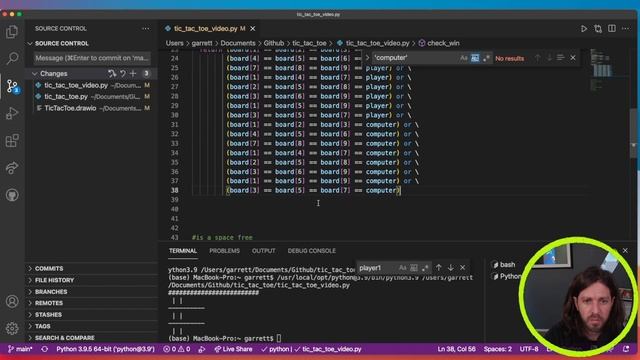Toggle Match Whole Word in editor find
The image size is (640, 360).
tap(475, 58)
